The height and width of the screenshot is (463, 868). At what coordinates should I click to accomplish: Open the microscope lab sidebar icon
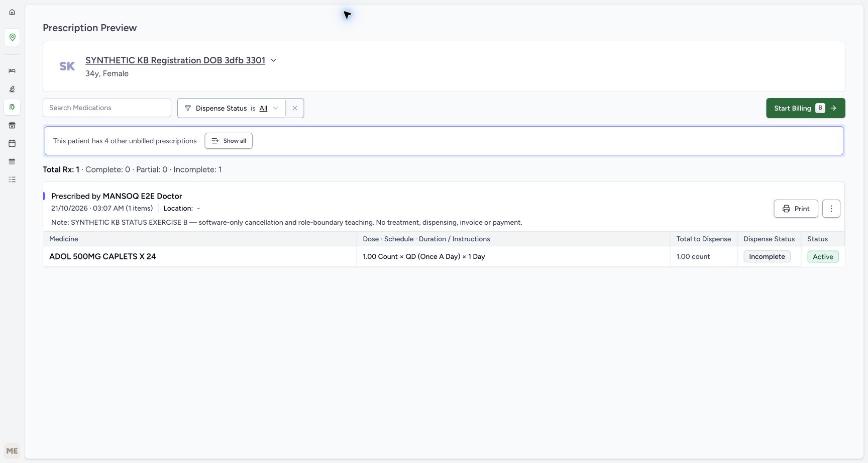click(12, 89)
